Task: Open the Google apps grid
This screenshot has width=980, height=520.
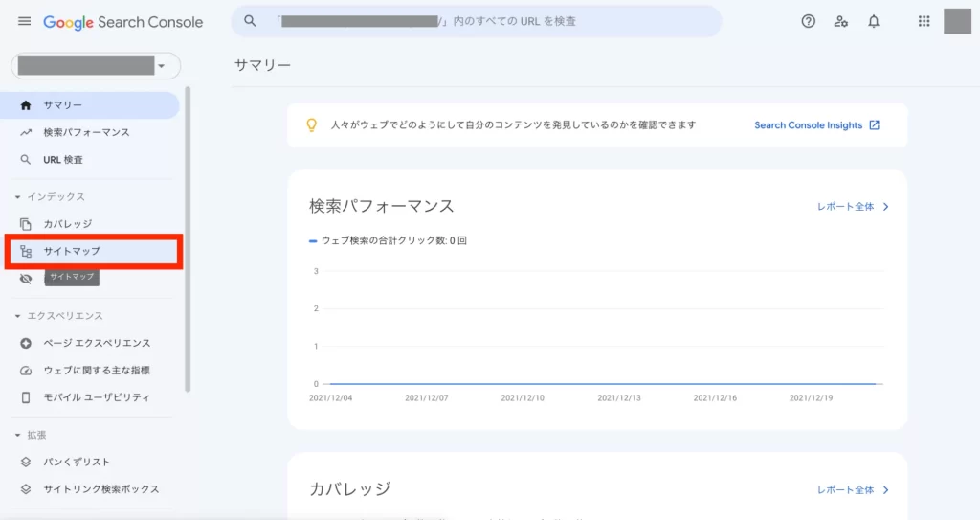Action: (924, 21)
